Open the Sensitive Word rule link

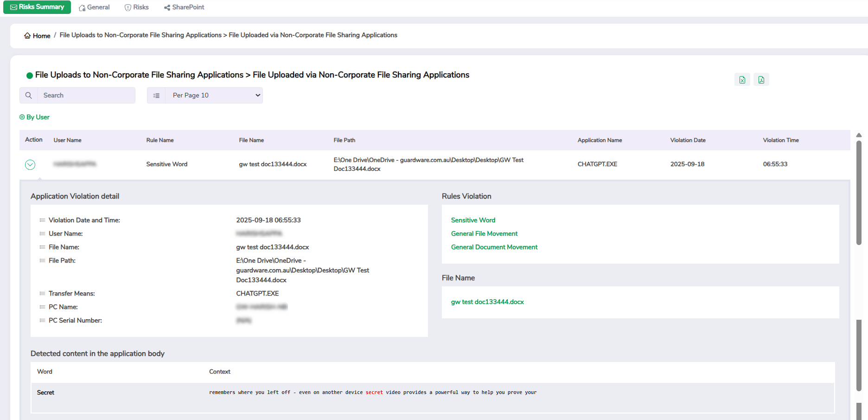pyautogui.click(x=473, y=220)
